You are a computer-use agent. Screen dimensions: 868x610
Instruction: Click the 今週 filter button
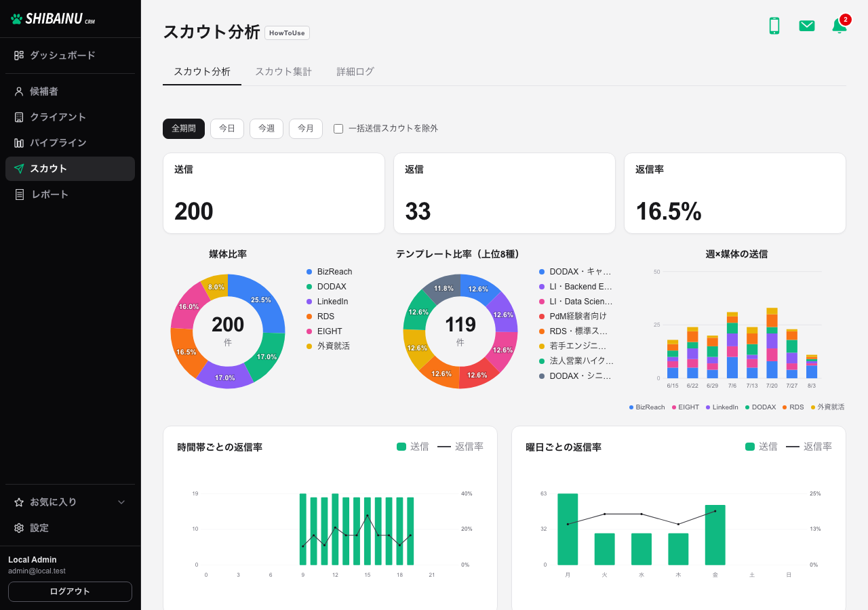point(267,129)
